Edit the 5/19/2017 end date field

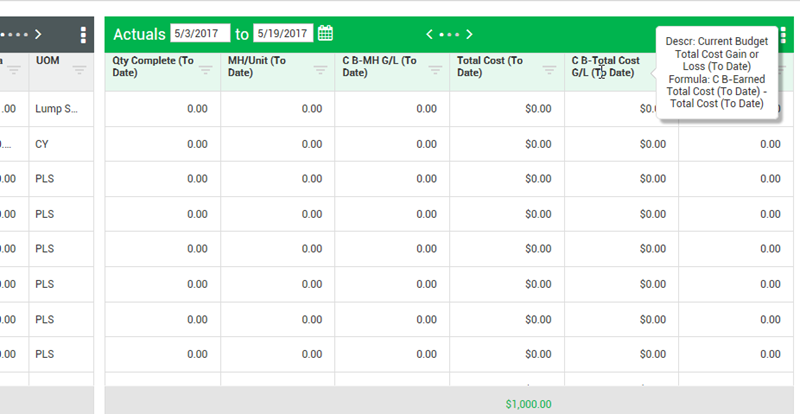click(x=284, y=34)
